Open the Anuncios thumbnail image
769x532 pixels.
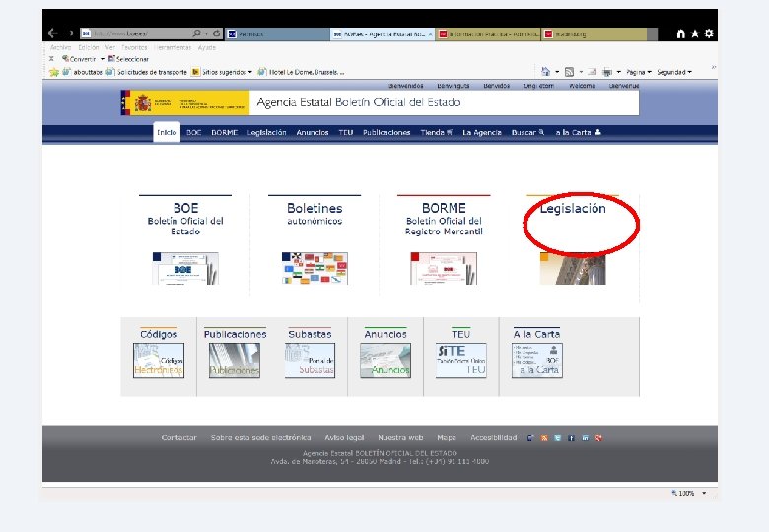point(385,361)
